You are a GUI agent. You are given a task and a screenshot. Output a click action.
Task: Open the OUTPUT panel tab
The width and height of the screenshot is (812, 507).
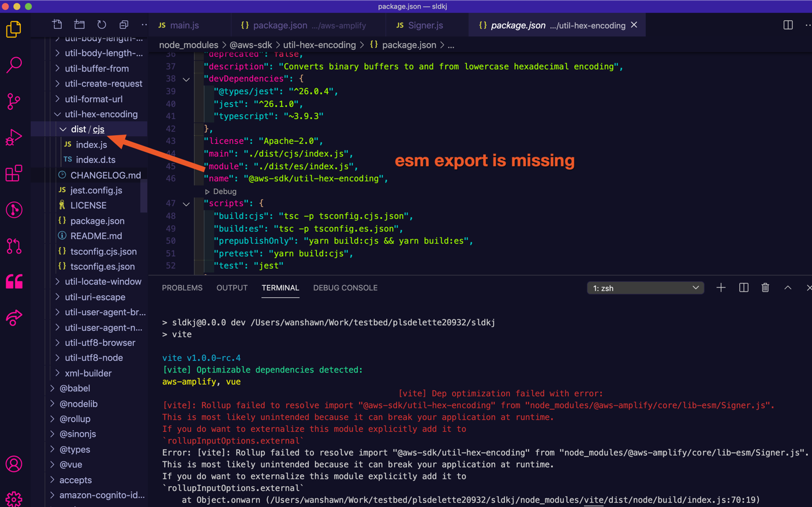click(x=232, y=288)
